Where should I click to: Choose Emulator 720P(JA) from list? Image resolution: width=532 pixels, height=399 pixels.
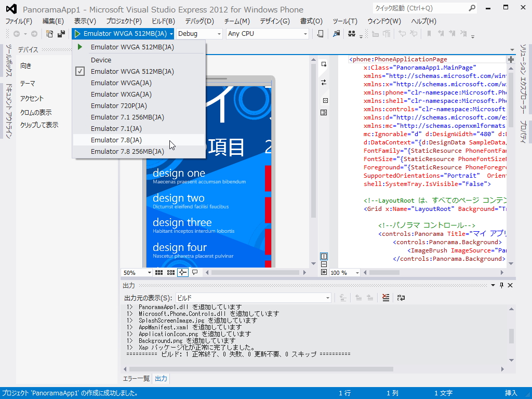139,106
